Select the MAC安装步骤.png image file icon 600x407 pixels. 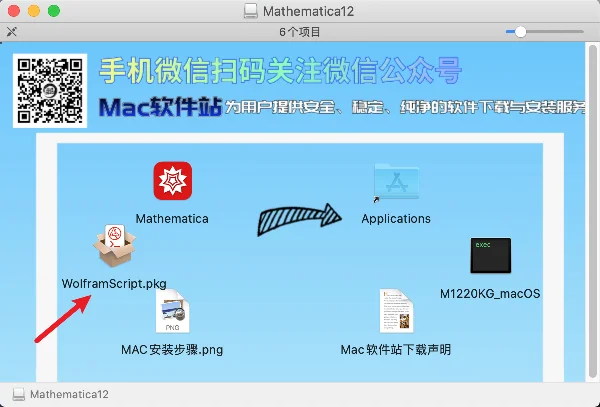(x=173, y=311)
